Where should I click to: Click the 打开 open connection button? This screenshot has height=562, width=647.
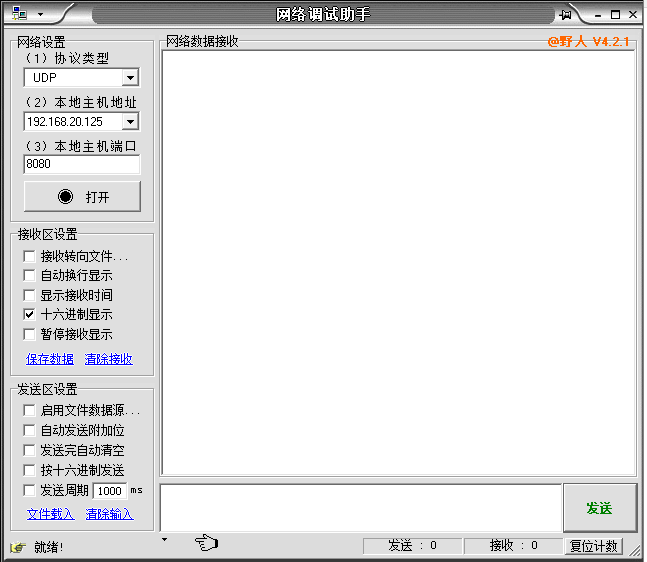[82, 196]
